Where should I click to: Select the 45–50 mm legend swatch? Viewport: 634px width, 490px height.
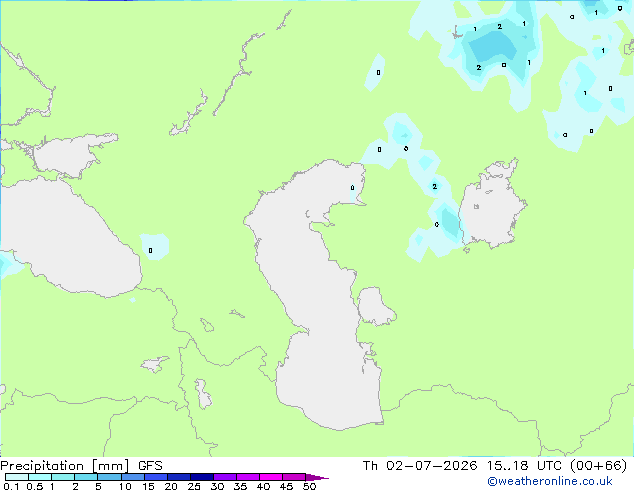click(x=294, y=477)
